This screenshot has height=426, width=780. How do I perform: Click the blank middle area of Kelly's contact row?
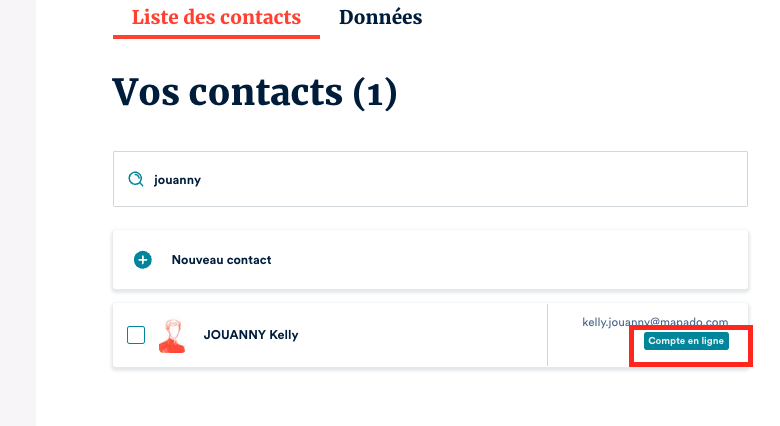[420, 335]
